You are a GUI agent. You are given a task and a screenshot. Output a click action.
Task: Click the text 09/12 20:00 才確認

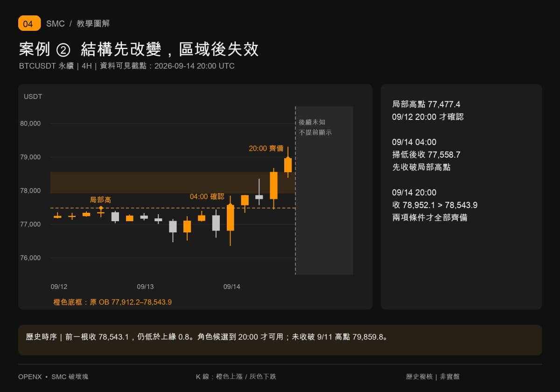[x=428, y=117]
